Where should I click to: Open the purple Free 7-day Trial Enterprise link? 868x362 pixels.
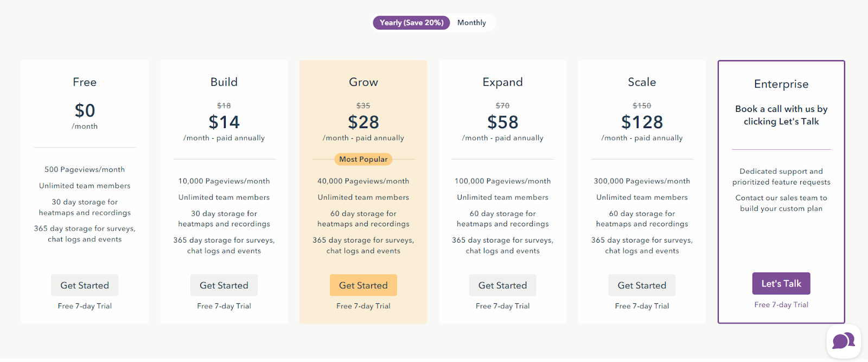click(781, 305)
